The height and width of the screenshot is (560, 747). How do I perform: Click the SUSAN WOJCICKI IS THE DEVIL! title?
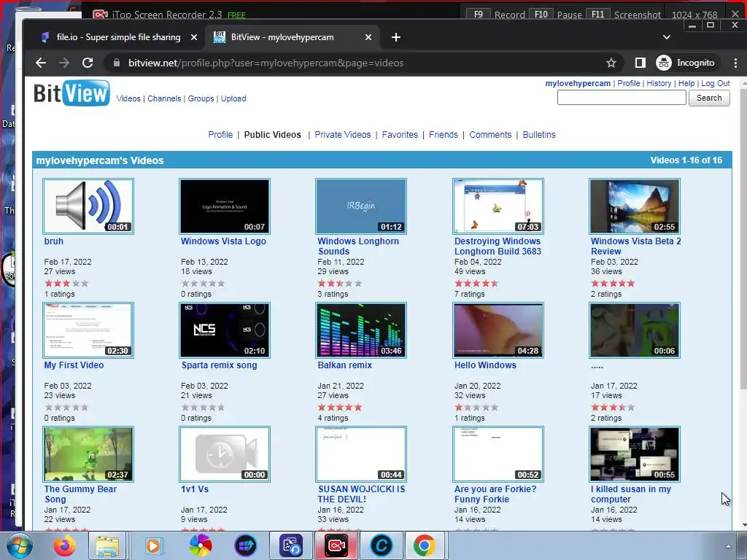coord(361,494)
